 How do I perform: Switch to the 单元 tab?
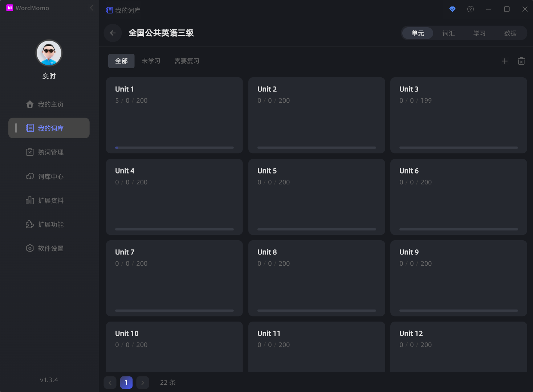(x=418, y=33)
